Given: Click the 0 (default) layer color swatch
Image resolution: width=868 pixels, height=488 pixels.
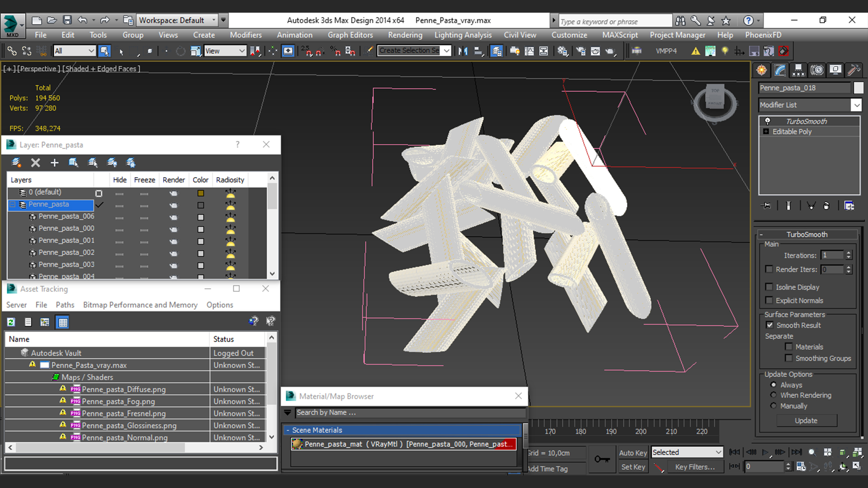Looking at the screenshot, I should coord(201,193).
